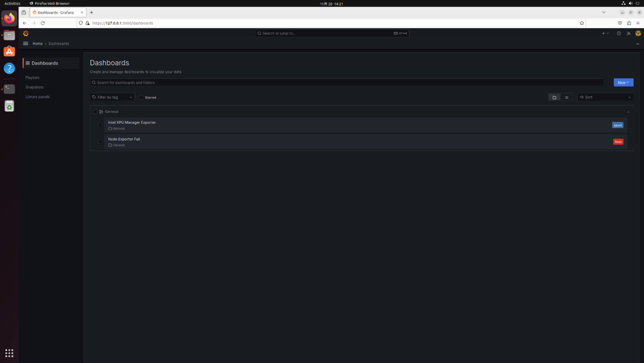Open the Firefox Web Browser app menu
644x363 pixels.
[50, 3]
